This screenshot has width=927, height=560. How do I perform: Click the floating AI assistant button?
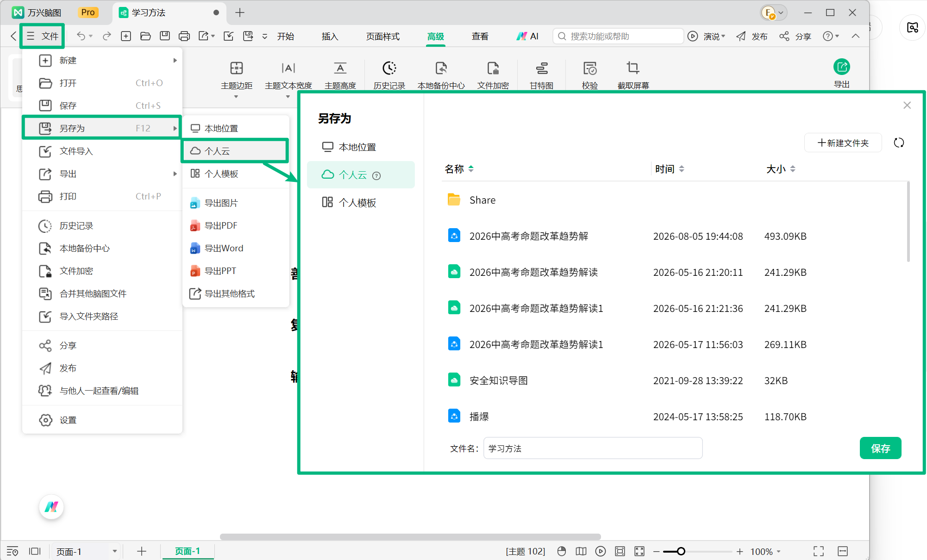51,507
